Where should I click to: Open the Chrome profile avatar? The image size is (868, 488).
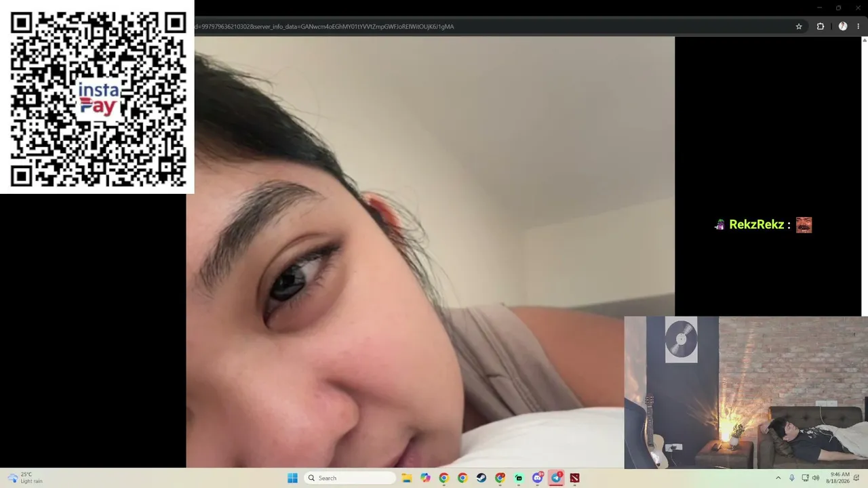[x=843, y=26]
